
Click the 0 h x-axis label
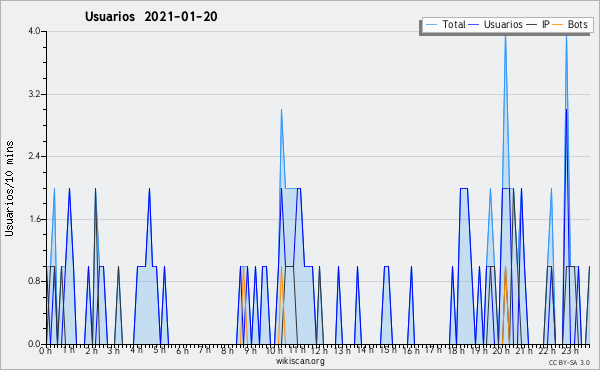(x=46, y=351)
